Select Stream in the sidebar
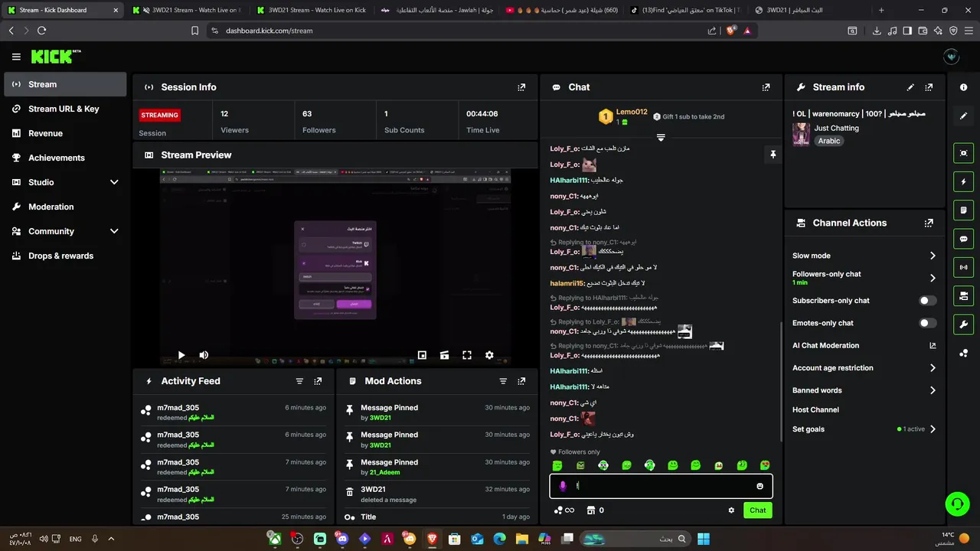 65,84
